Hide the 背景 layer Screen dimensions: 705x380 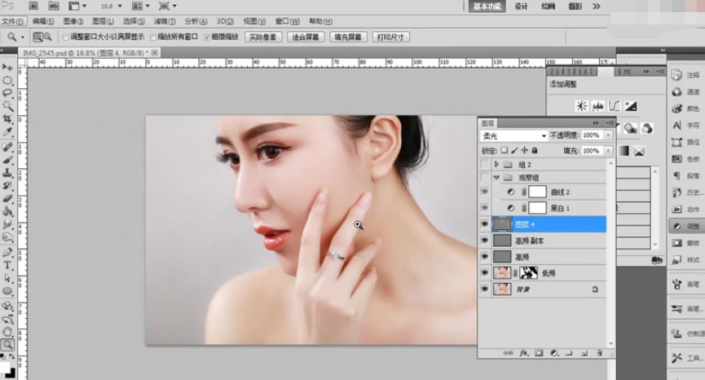pyautogui.click(x=485, y=289)
